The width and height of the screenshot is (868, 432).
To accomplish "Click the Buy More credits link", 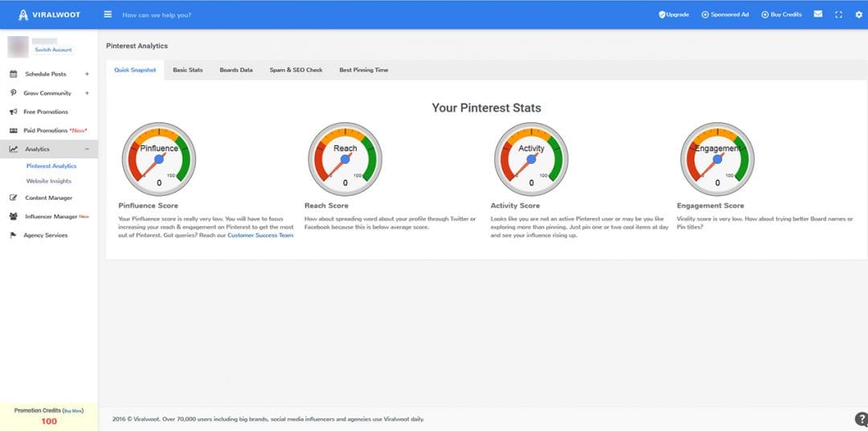I will 72,411.
